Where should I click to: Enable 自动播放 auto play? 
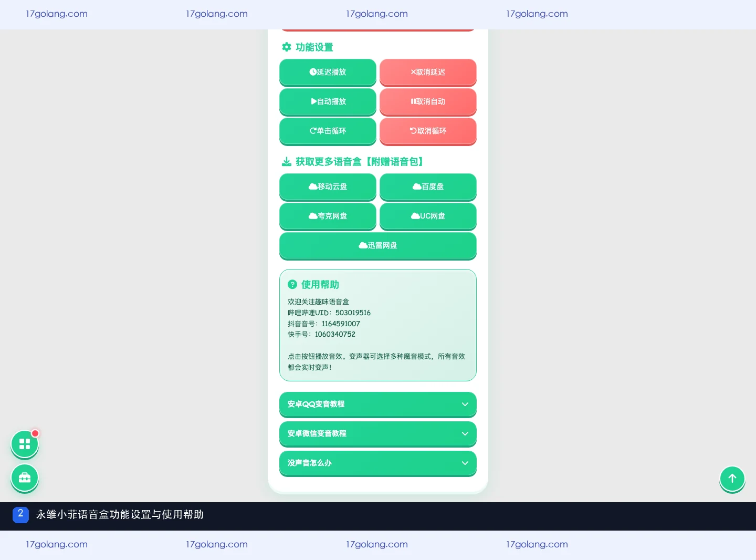coord(328,101)
